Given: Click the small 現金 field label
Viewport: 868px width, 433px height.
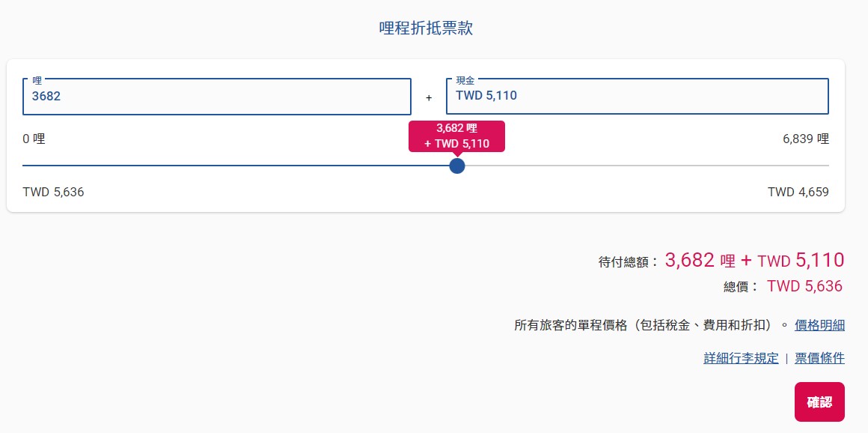Looking at the screenshot, I should click(465, 80).
